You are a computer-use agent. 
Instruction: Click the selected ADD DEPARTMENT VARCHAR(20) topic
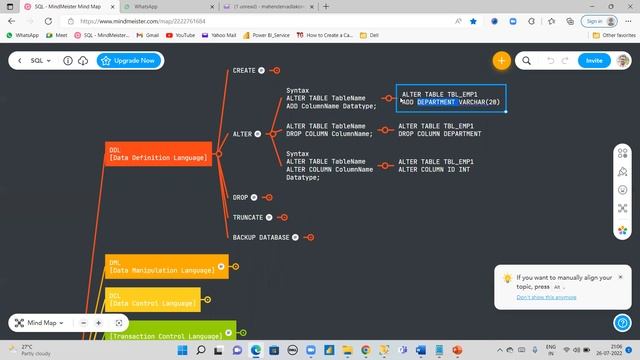pos(451,98)
